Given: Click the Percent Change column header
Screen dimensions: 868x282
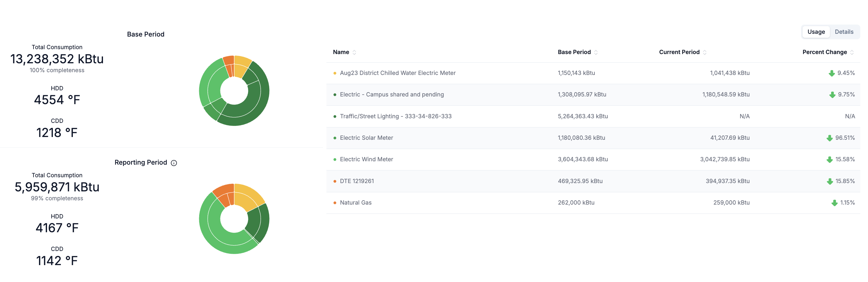Looking at the screenshot, I should point(824,52).
